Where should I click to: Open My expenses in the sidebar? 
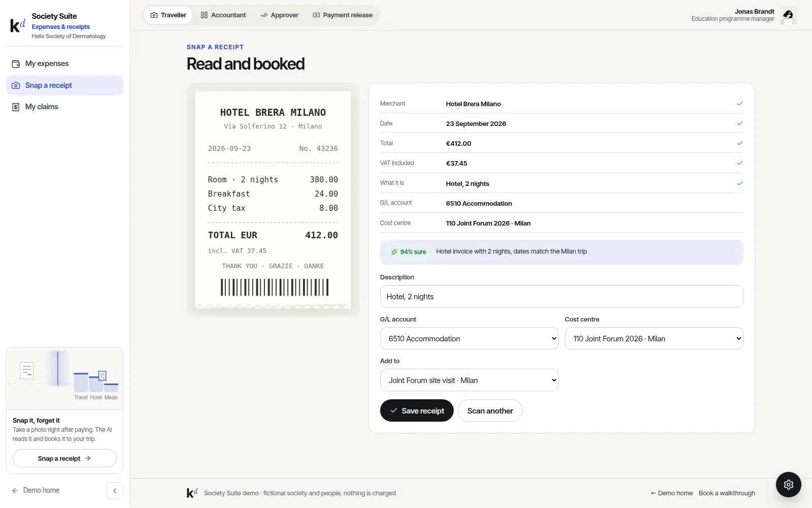64,63
